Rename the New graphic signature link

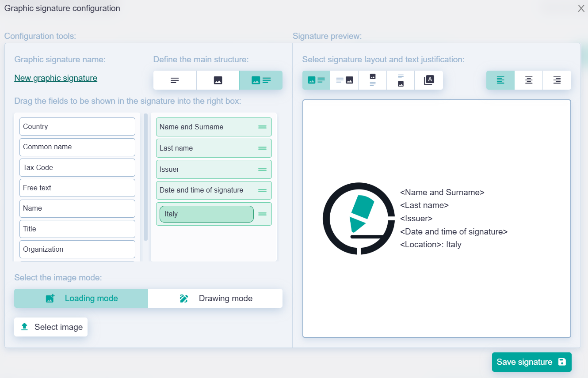click(x=56, y=78)
